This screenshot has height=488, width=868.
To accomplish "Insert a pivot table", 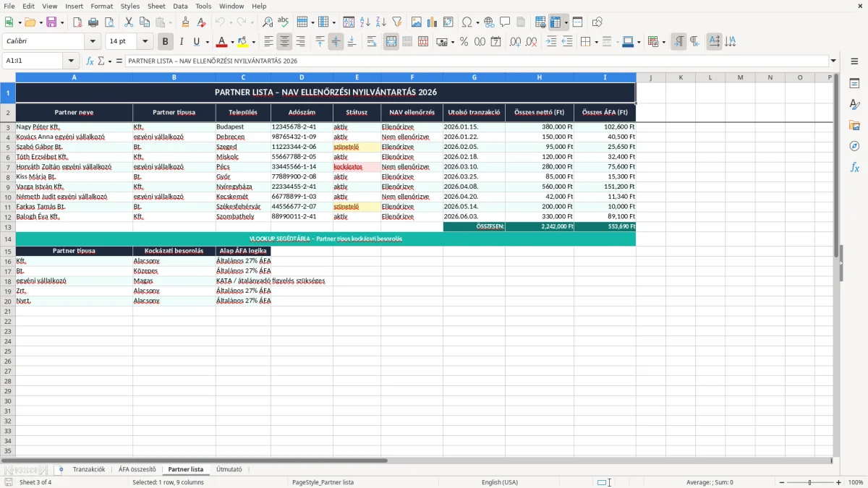I will point(448,22).
